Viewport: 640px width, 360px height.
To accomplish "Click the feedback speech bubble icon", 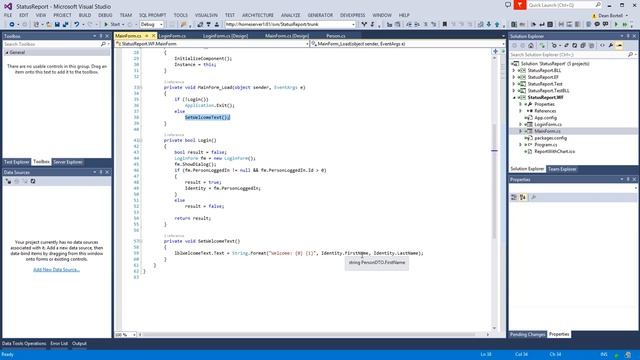I will (x=508, y=5).
